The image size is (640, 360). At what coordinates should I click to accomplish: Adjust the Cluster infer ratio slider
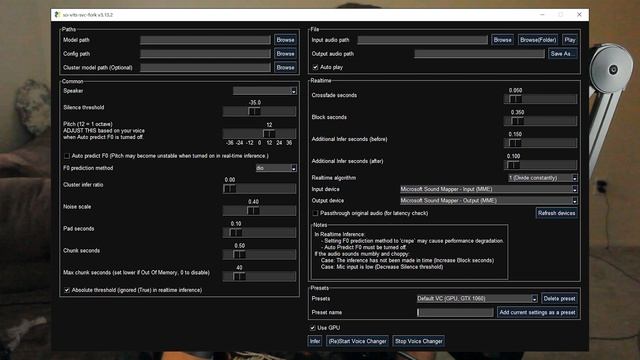(x=260, y=189)
